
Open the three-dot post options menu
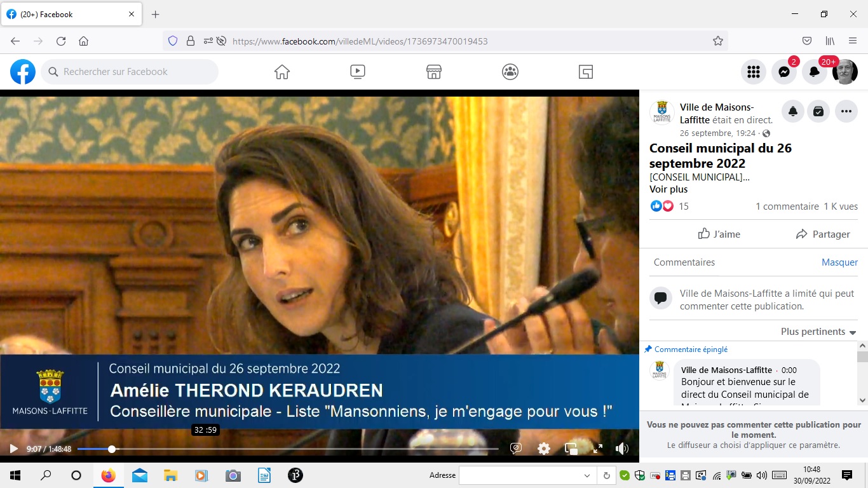click(x=846, y=112)
